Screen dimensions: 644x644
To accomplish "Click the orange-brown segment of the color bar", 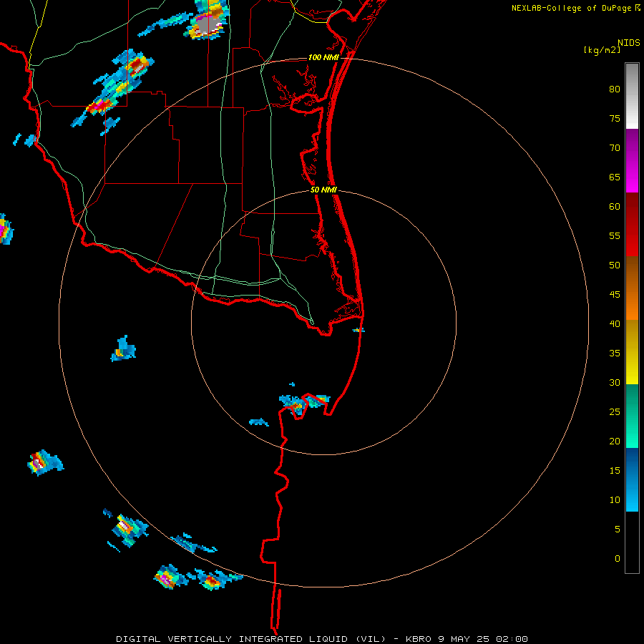I will 632,288.
